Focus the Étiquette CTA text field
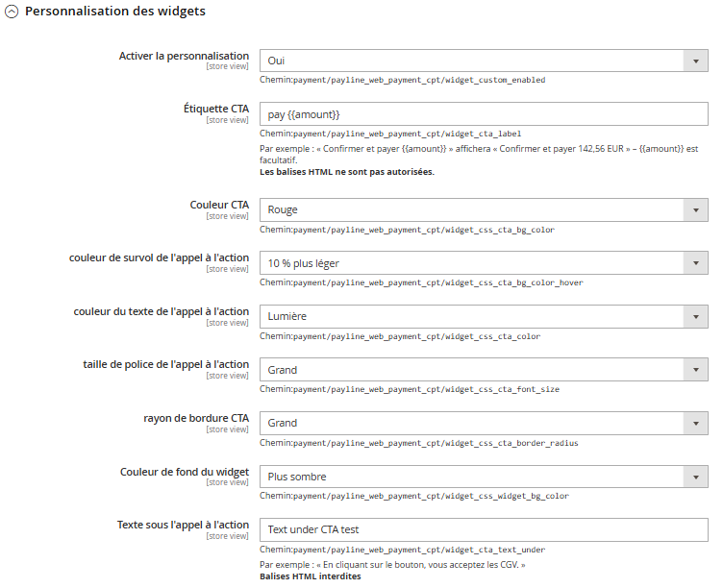 [x=484, y=114]
